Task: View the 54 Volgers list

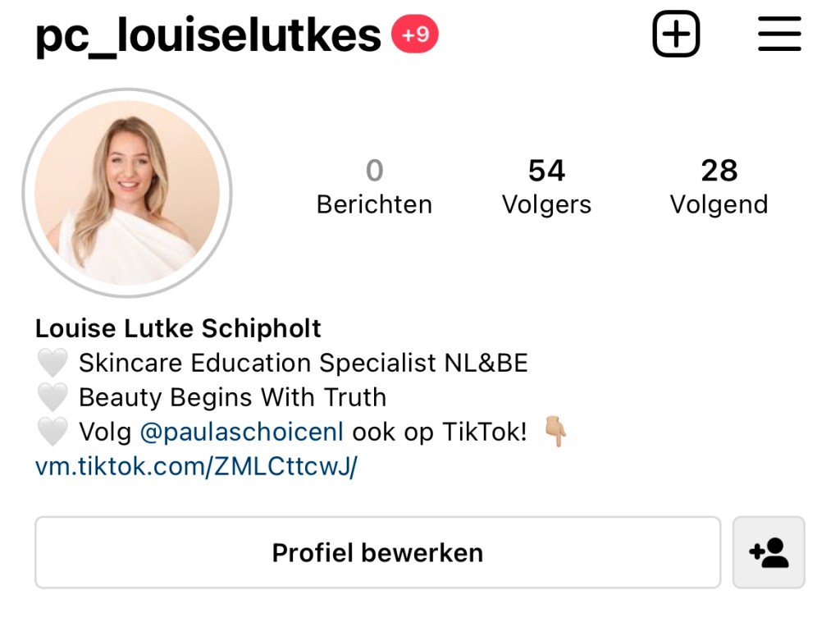Action: click(x=546, y=186)
